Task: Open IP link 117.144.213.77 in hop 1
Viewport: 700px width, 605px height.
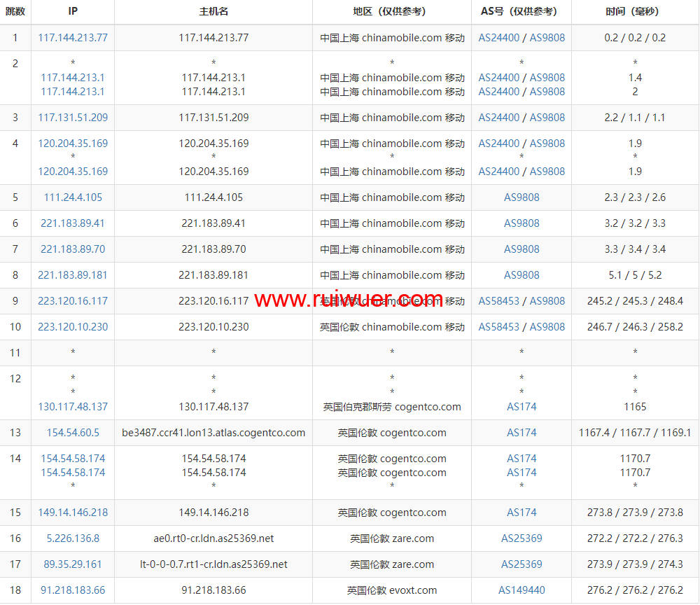Action: (x=73, y=38)
